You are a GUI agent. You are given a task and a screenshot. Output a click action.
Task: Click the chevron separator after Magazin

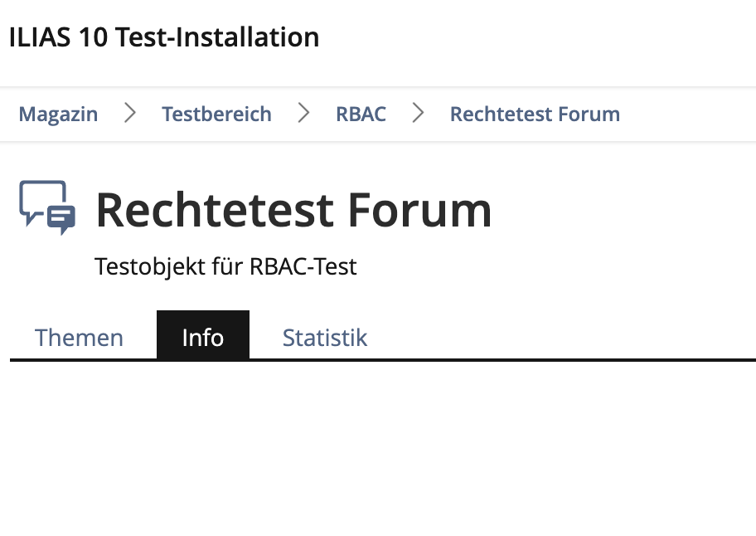click(130, 114)
